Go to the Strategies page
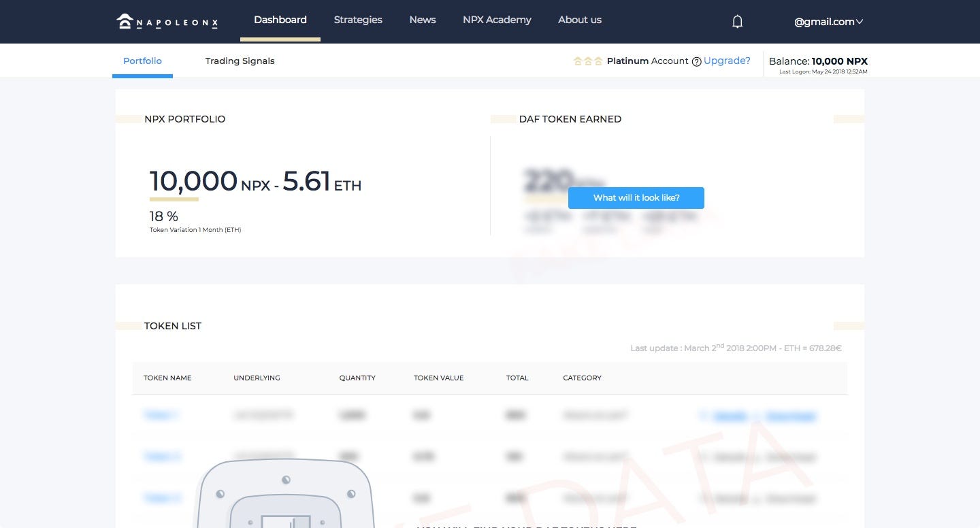The width and height of the screenshot is (980, 528). (358, 20)
